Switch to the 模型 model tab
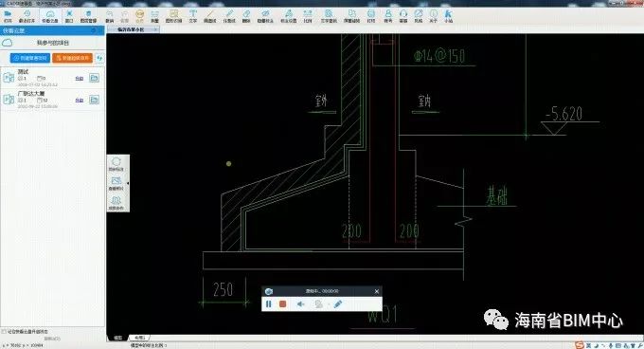Screen dimensions: 644x349 (x=117, y=338)
